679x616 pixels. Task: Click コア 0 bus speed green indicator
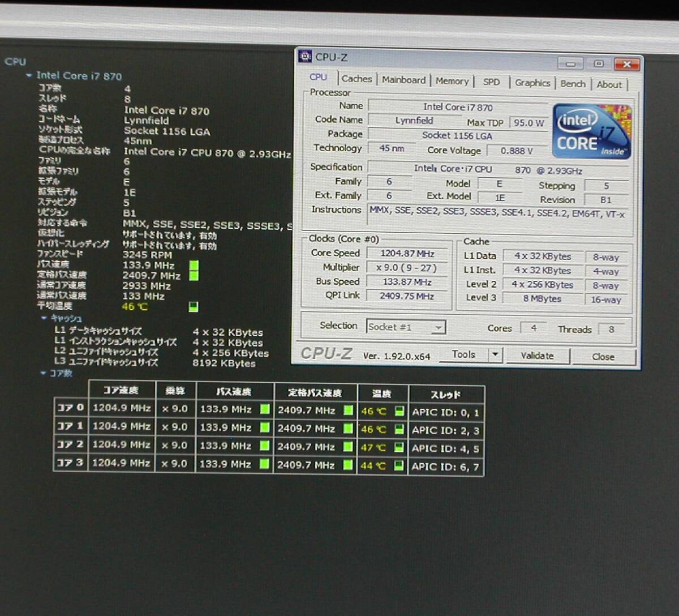click(265, 409)
